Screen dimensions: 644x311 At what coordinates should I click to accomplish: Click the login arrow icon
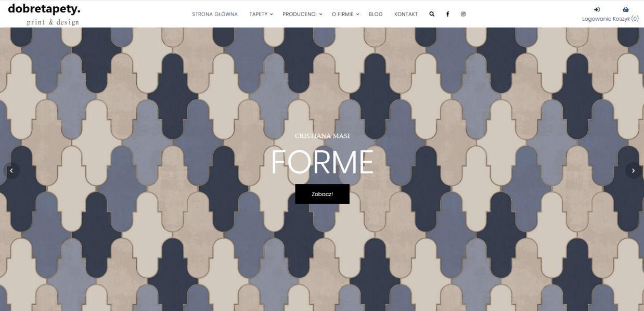point(597,9)
